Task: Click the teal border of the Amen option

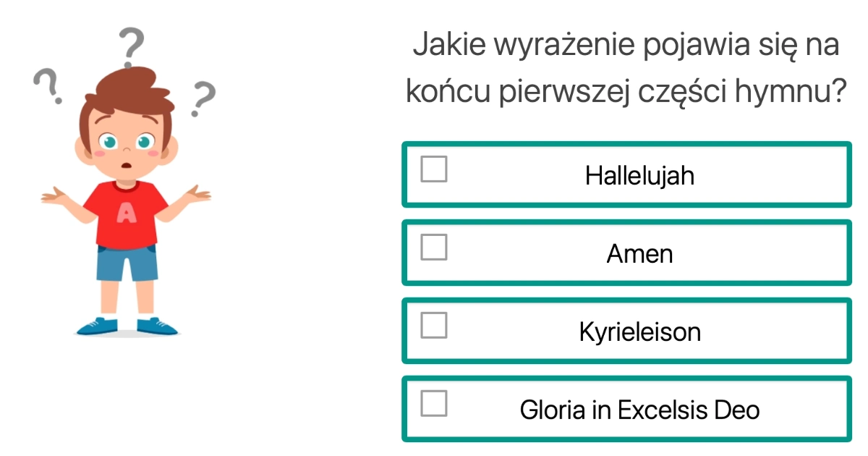Action: (x=626, y=223)
